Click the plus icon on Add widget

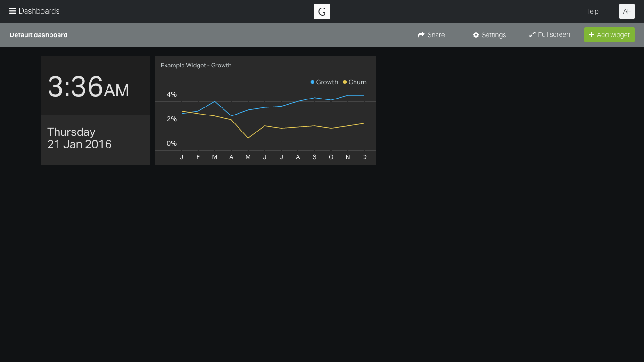coord(592,35)
